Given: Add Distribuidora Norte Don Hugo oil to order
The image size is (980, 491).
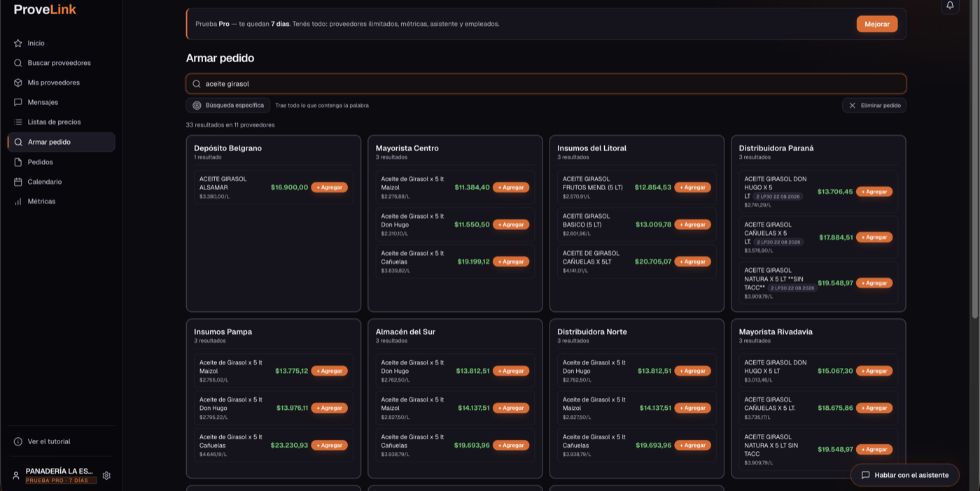Looking at the screenshot, I should pos(692,371).
